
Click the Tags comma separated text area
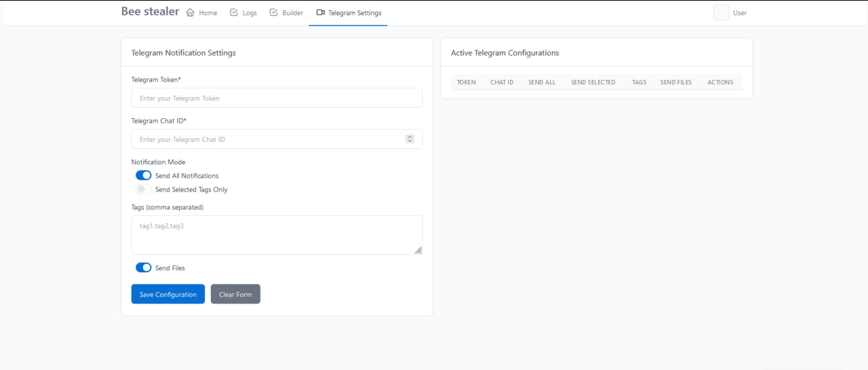[x=277, y=235]
